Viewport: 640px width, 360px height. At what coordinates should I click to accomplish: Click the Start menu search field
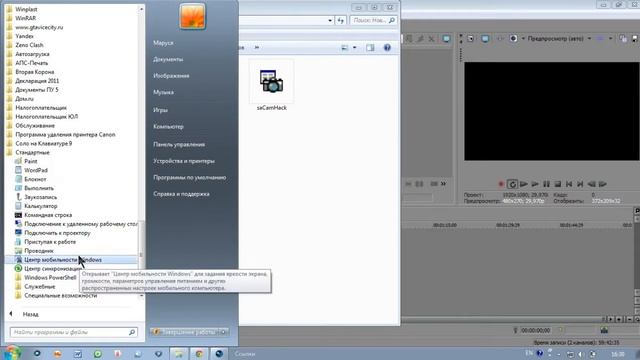(73, 332)
